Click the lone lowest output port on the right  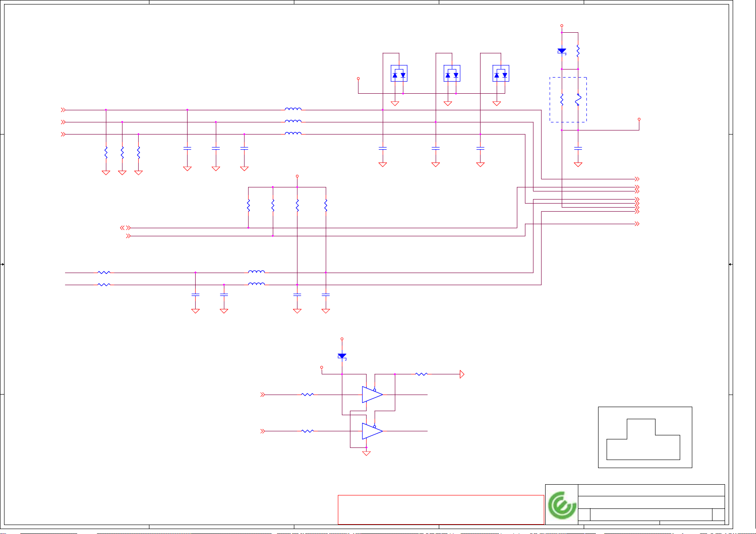(637, 224)
